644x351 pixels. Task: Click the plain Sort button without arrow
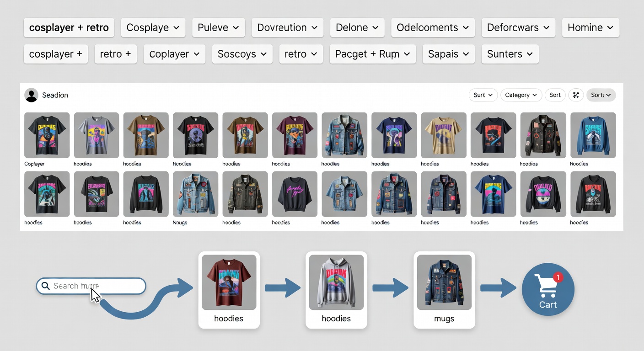click(555, 95)
